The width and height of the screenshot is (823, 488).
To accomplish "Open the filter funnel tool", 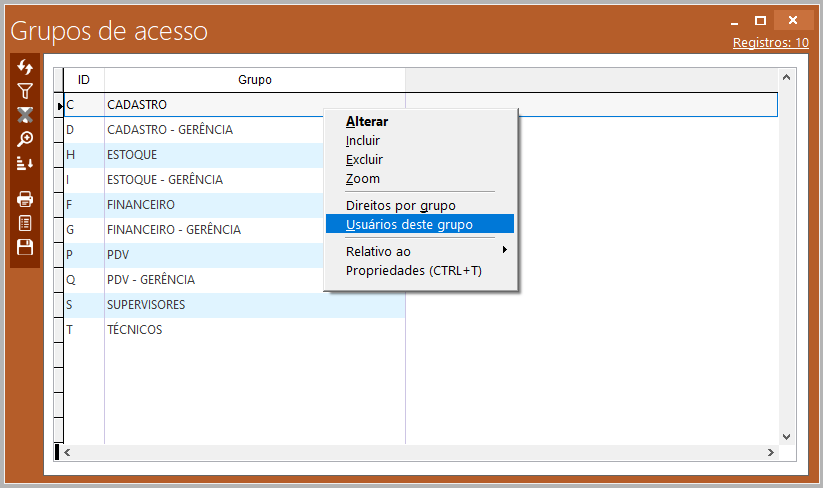I will pyautogui.click(x=26, y=91).
